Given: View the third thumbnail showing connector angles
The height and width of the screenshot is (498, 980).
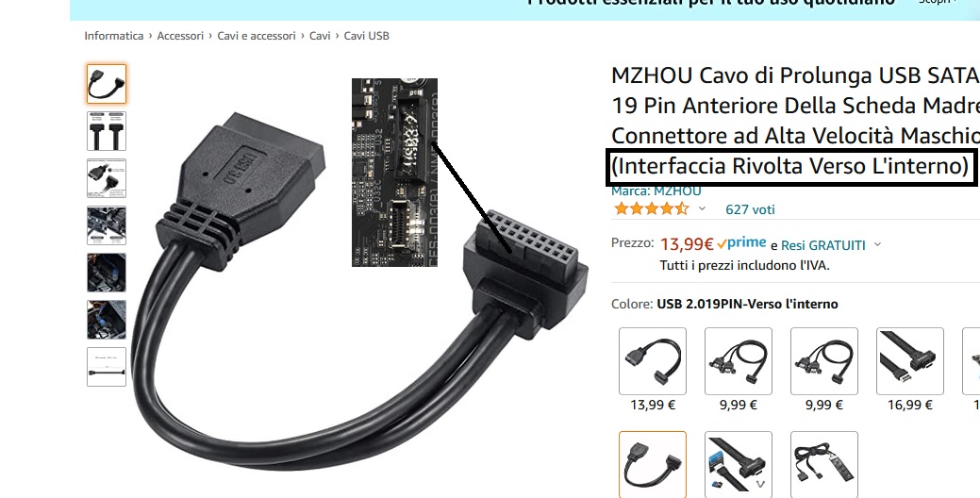Looking at the screenshot, I should [107, 178].
